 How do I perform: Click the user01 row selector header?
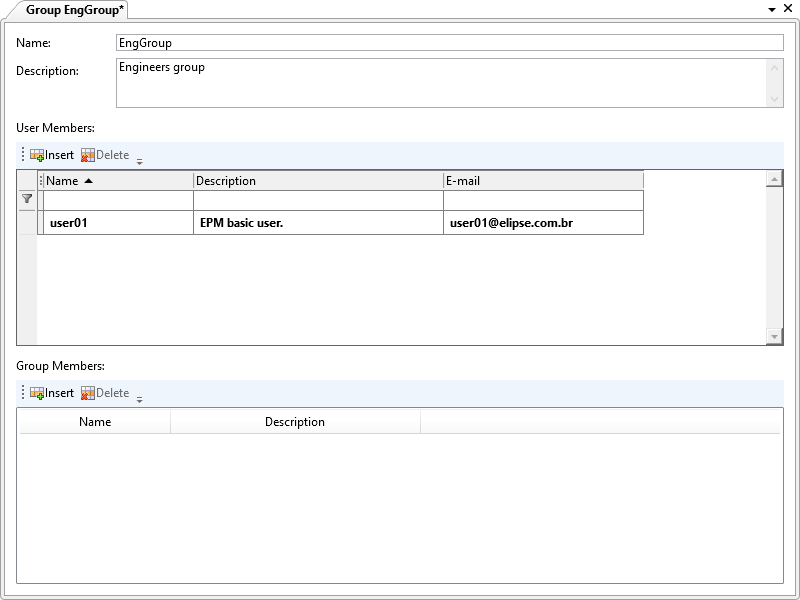pyautogui.click(x=28, y=223)
